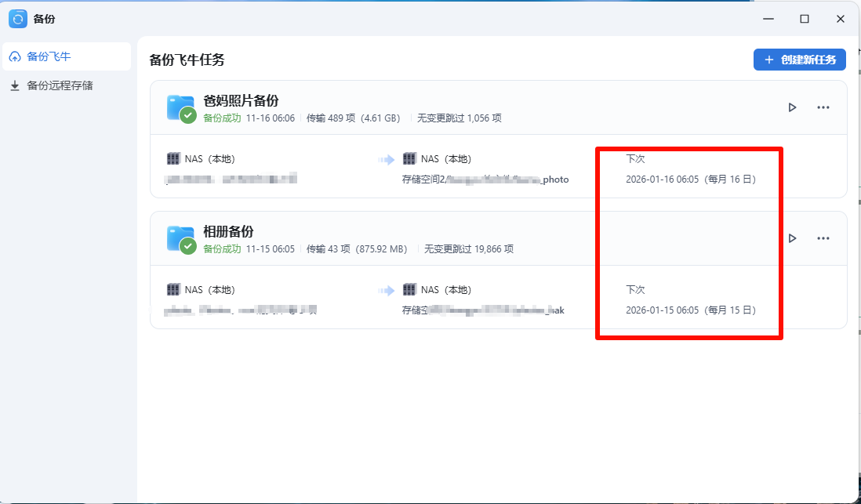Click 传输 489 项 (4.61 GB) text
The width and height of the screenshot is (861, 504).
[x=353, y=118]
